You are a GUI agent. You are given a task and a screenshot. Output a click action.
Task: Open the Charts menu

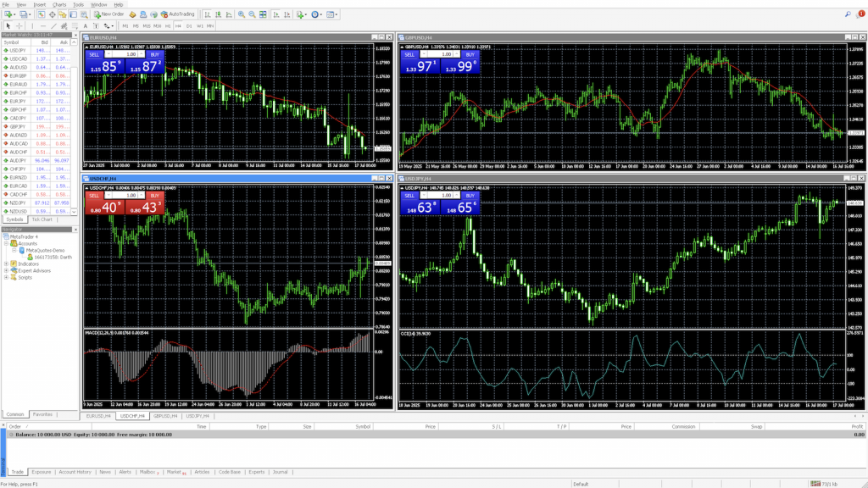click(59, 4)
